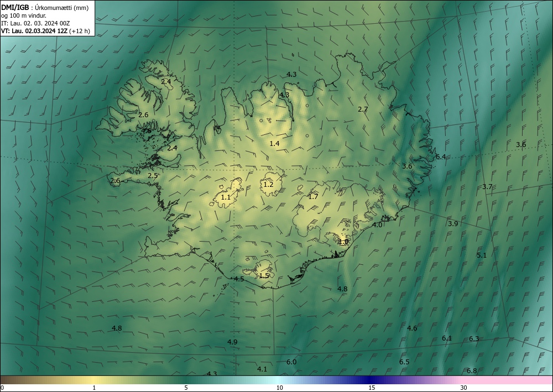Click the 6.1 value near the bottom right
Viewport: 553px width, 392px height.
point(447,338)
